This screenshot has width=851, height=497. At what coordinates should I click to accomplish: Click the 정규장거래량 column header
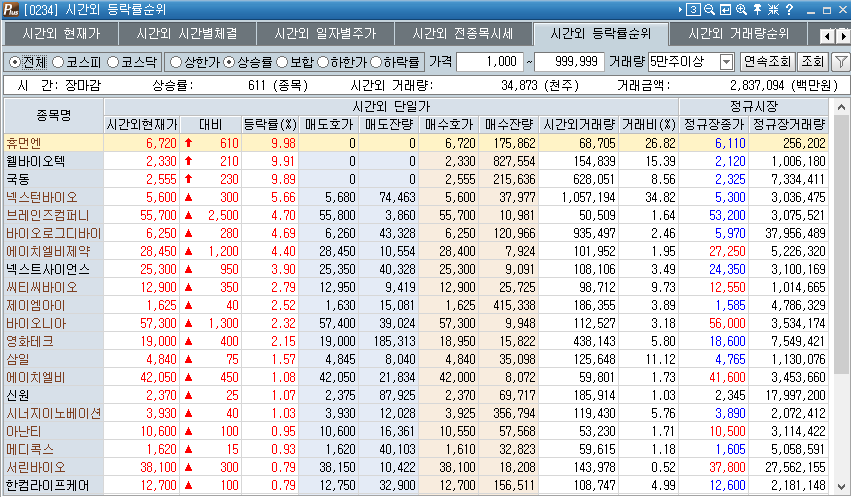(789, 125)
